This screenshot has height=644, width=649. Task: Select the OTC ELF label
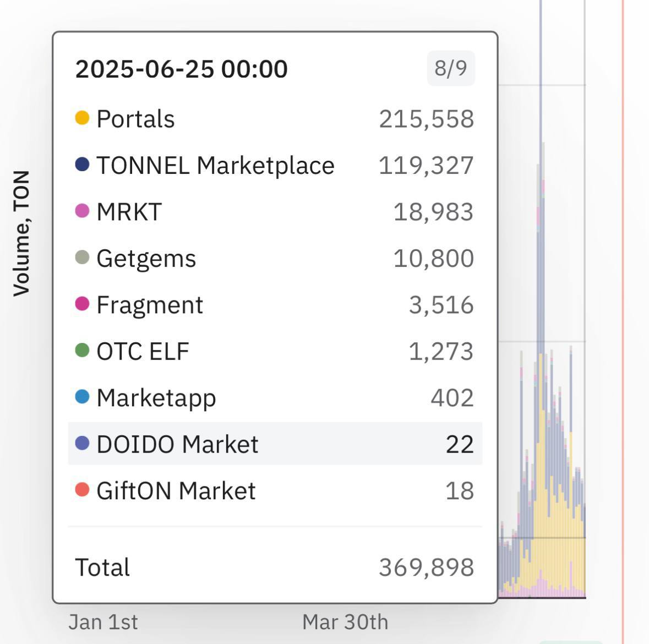[143, 351]
